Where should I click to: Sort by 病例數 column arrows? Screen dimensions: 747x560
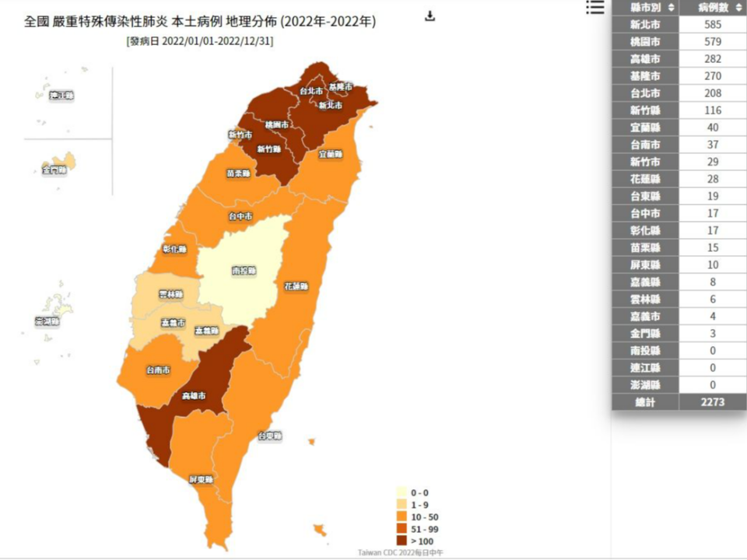click(x=738, y=7)
